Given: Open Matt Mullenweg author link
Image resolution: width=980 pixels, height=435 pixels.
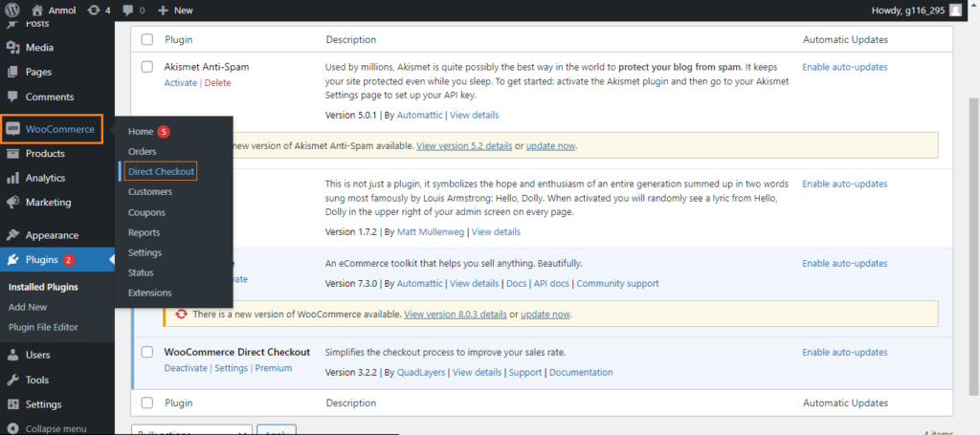Looking at the screenshot, I should tap(431, 231).
